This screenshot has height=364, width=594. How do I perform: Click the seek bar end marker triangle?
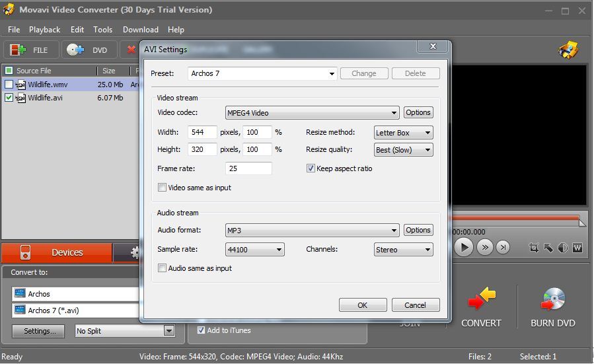(x=582, y=223)
